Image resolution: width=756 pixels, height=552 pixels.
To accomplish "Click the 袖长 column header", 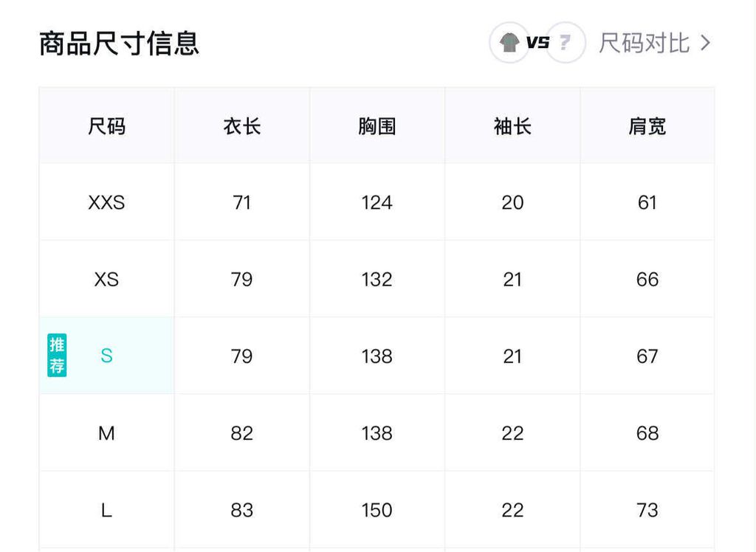I will tap(512, 126).
